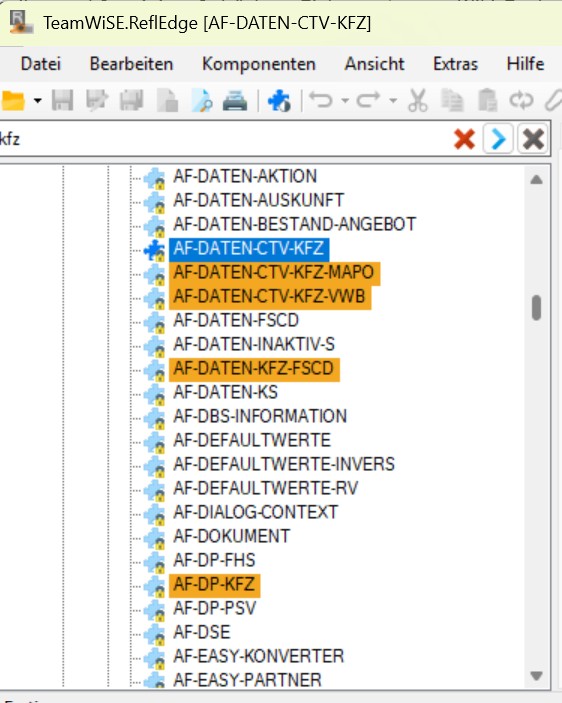Select highlighted AF-DP-KFZ tree entry
562x703 pixels.
(214, 585)
